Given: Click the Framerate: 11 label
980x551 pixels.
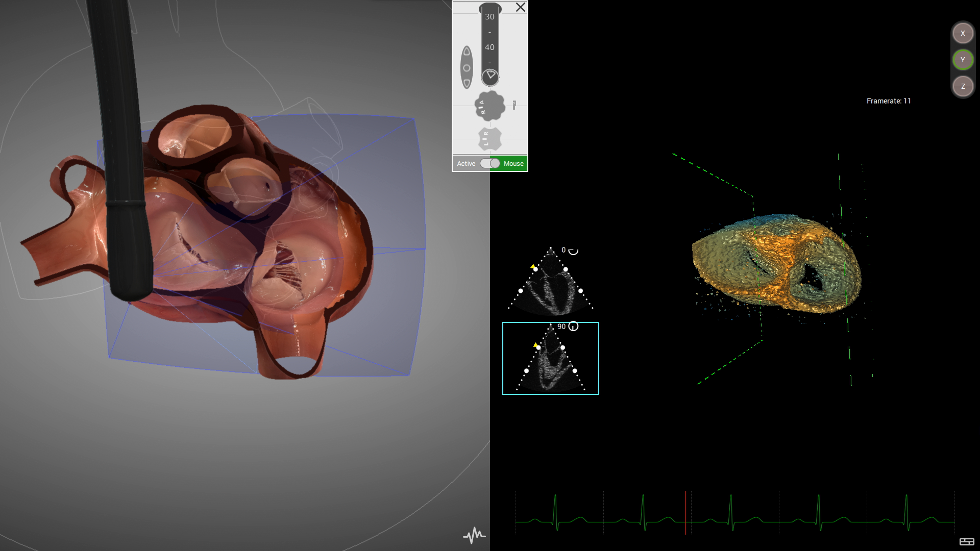Looking at the screenshot, I should (889, 101).
